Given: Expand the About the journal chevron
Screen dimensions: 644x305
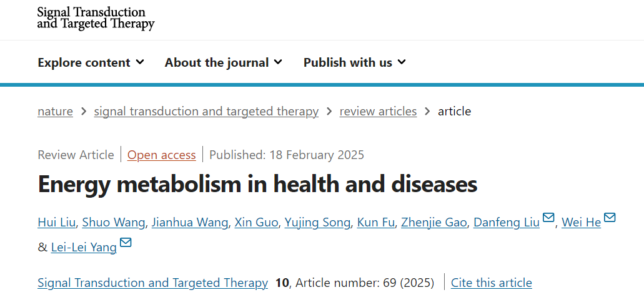Looking at the screenshot, I should 279,62.
